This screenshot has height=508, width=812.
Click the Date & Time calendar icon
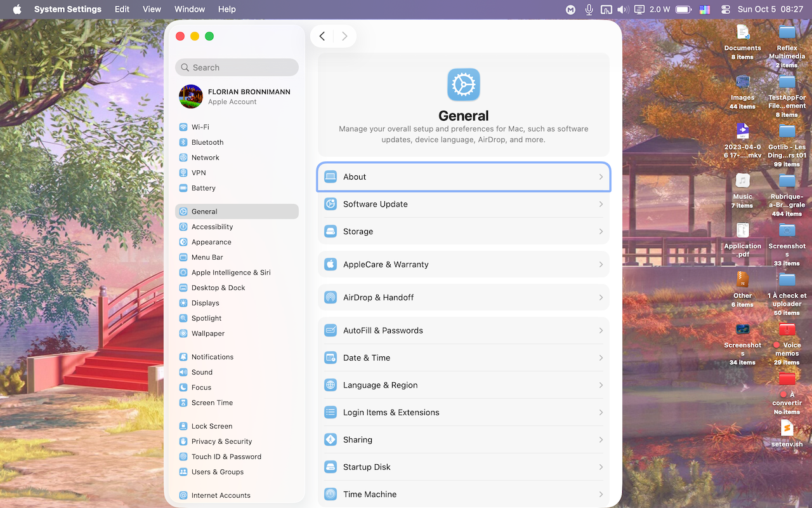pos(331,358)
